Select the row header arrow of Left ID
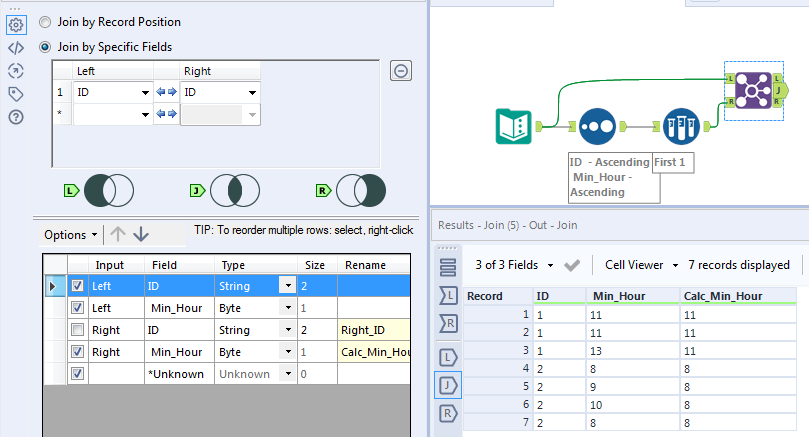Screen dimensions: 809x437 55,286
